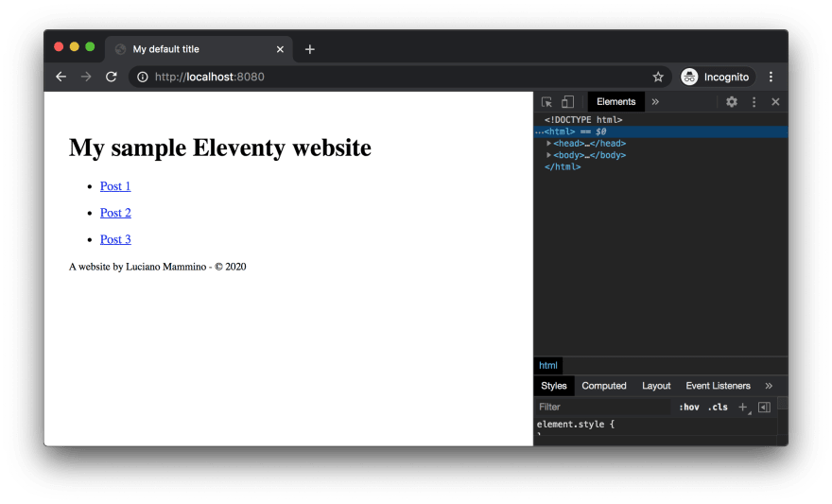This screenshot has width=832, height=504.
Task: Click the yellow minimize window button
Action: tap(75, 46)
